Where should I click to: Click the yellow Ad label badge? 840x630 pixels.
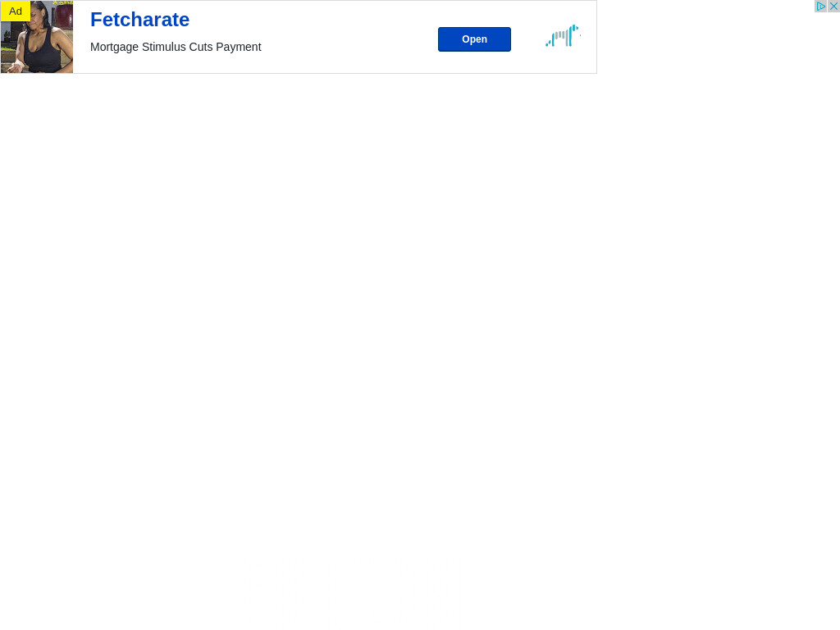pyautogui.click(x=16, y=11)
